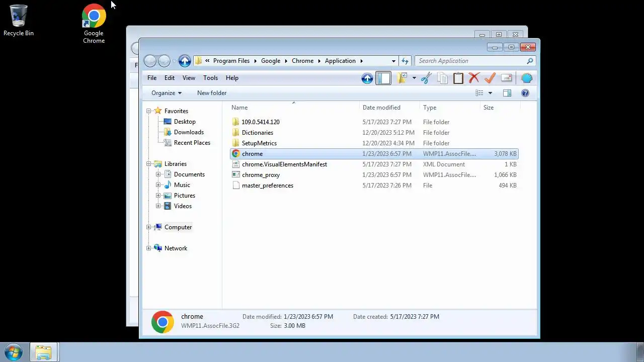
Task: Expand the Computer tree node
Action: click(149, 227)
